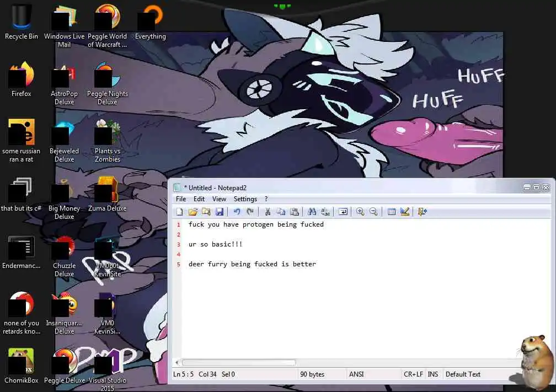Click the New document icon in Notepad2 toolbar

point(180,212)
